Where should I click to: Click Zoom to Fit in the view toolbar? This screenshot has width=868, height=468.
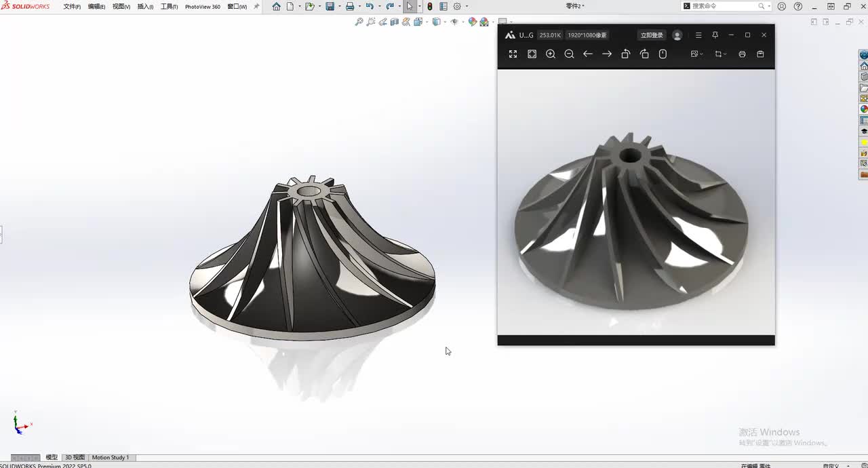(x=359, y=22)
